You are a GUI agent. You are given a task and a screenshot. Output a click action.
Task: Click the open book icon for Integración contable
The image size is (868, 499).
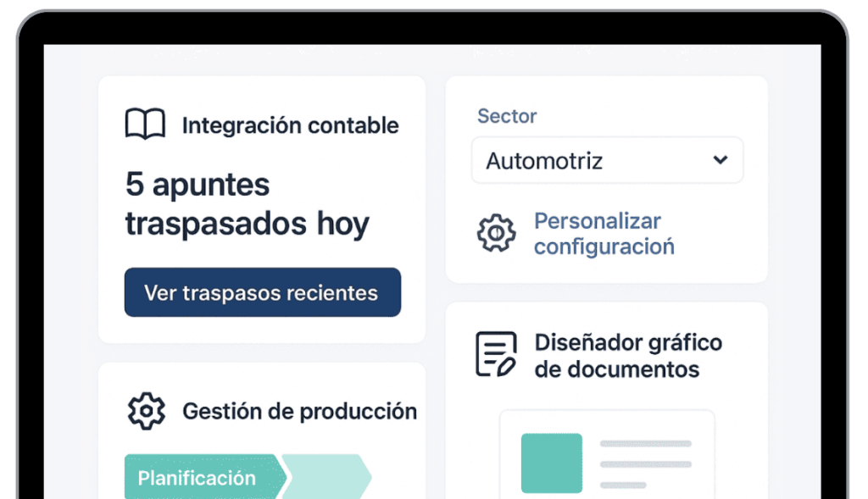tap(145, 125)
